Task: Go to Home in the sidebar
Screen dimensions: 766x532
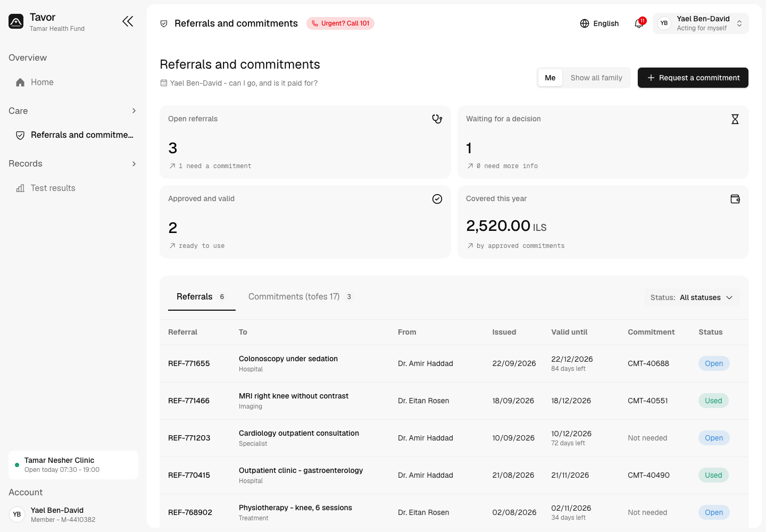Action: coord(73,82)
